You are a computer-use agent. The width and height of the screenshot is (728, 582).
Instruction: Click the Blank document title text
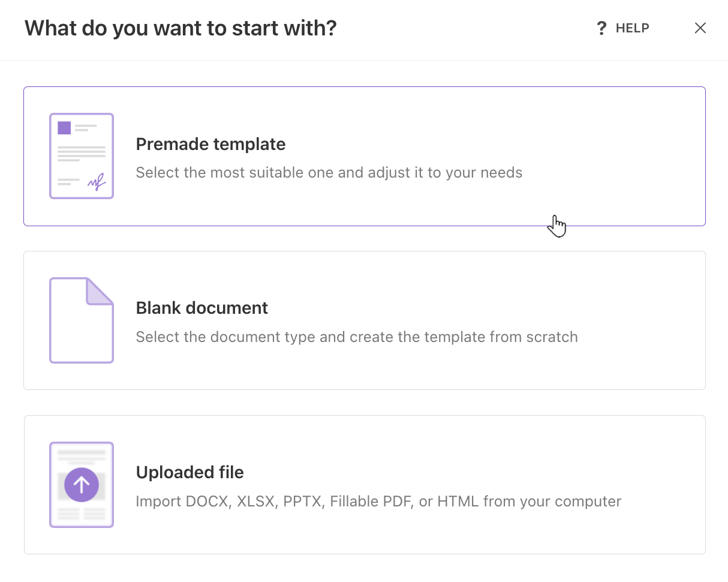click(x=201, y=308)
